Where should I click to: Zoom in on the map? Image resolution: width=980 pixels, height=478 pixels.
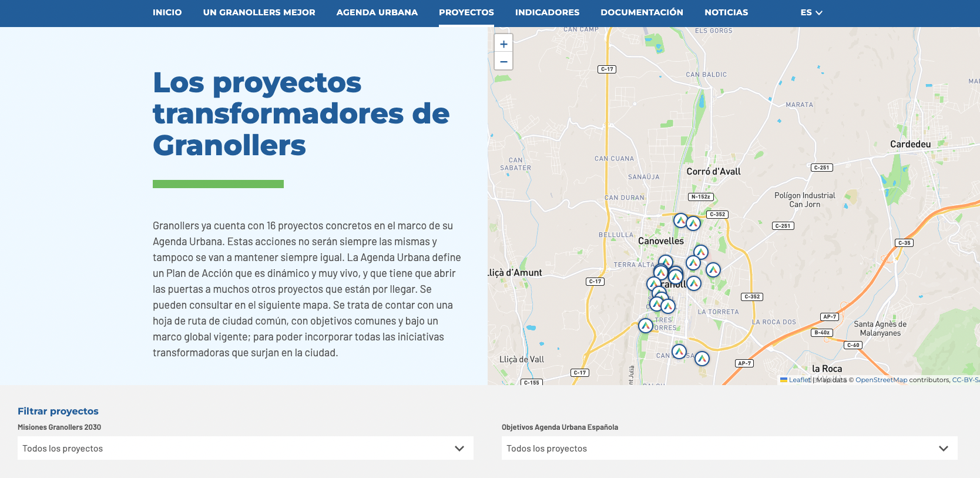click(504, 44)
